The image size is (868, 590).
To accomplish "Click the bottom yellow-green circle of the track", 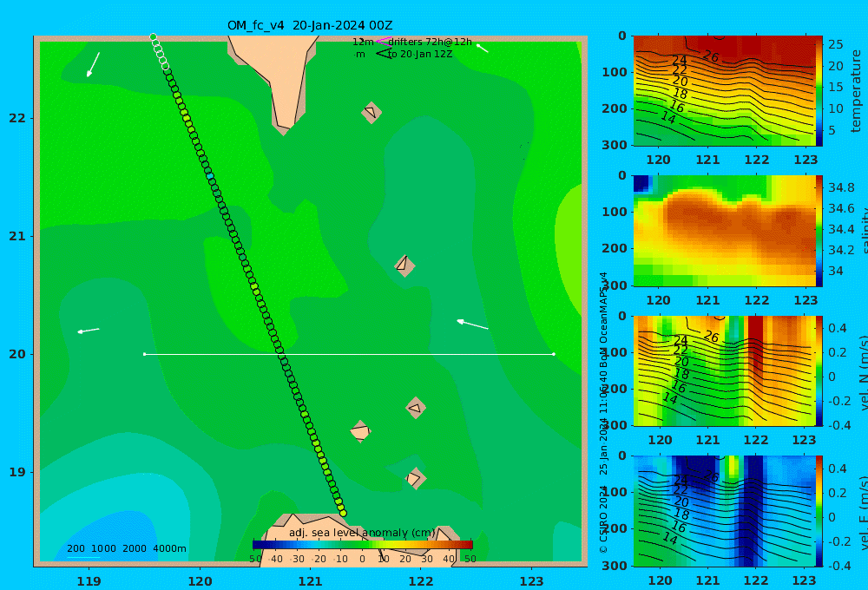I will click(343, 513).
